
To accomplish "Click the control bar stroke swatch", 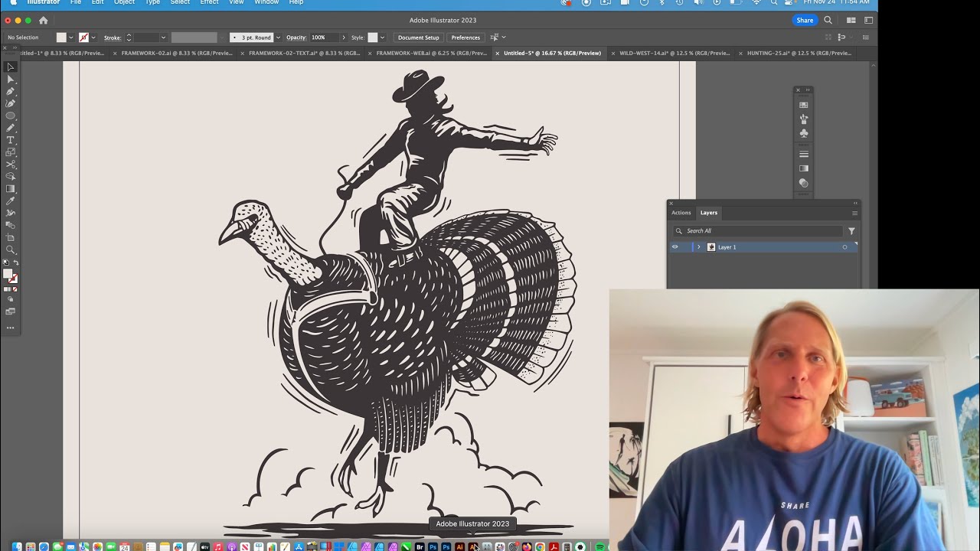I will point(83,37).
